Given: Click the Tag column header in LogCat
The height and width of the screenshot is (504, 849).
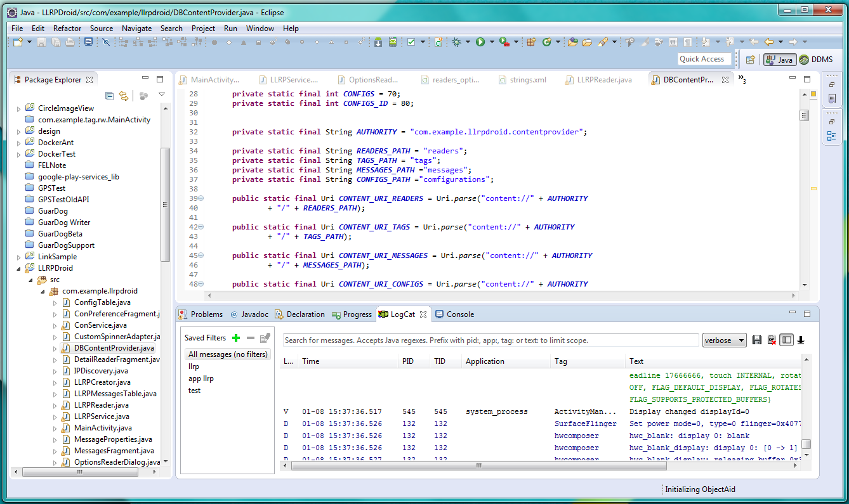Looking at the screenshot, I should pyautogui.click(x=588, y=361).
